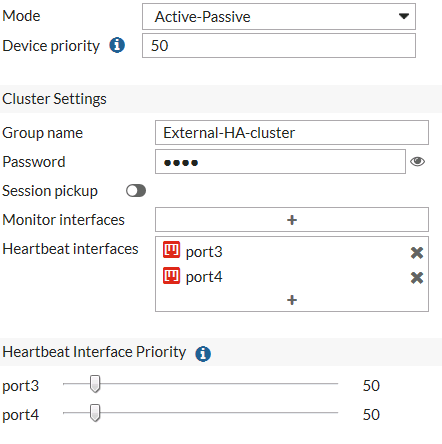This screenshot has width=442, height=444.
Task: Add another heartbeat interface with plus icon
Action: click(292, 300)
